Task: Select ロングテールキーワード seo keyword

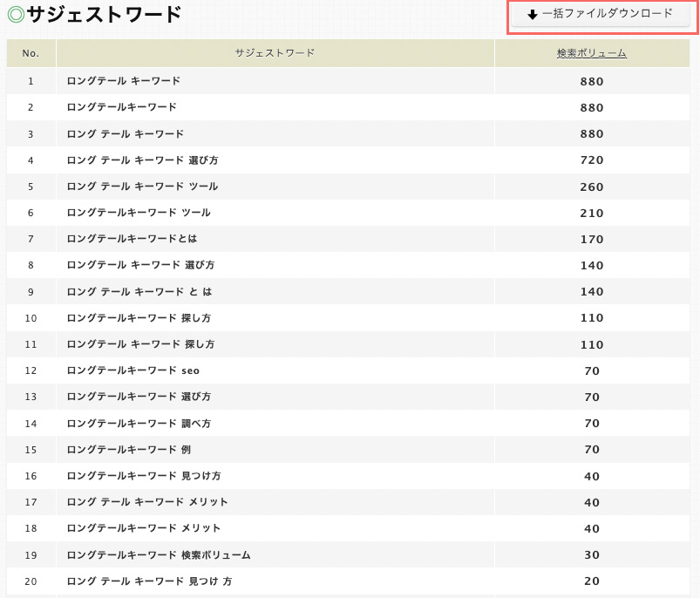Action: pos(133,370)
